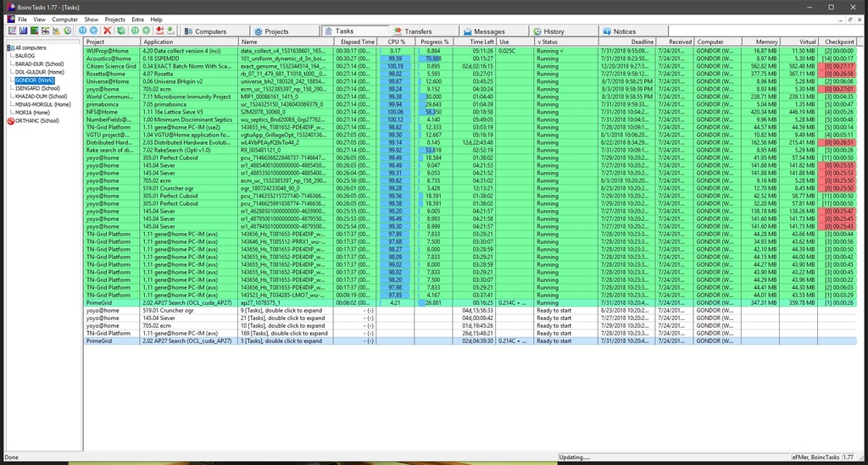The image size is (868, 465).
Task: Select KHAZAD-DUM (School) computer
Action: pos(41,97)
